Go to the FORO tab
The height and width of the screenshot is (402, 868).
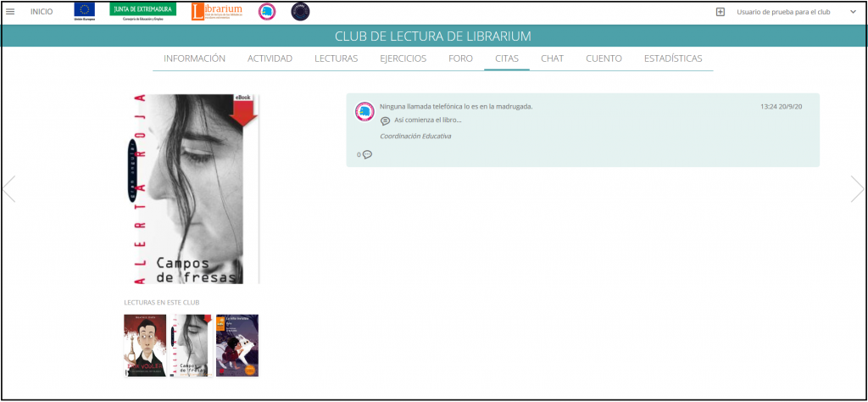point(460,59)
